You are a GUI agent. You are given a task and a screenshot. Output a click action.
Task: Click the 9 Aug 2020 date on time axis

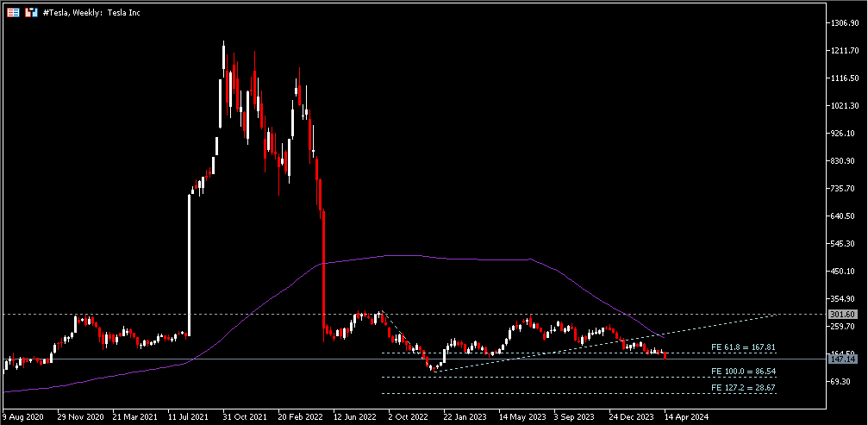23,417
